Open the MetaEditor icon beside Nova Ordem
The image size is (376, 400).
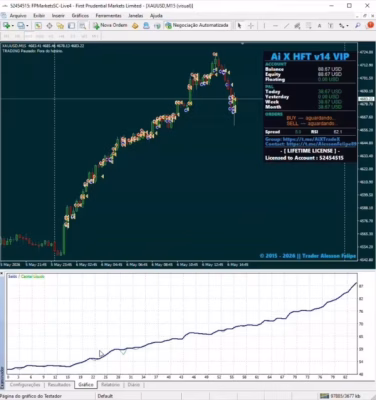click(x=135, y=25)
